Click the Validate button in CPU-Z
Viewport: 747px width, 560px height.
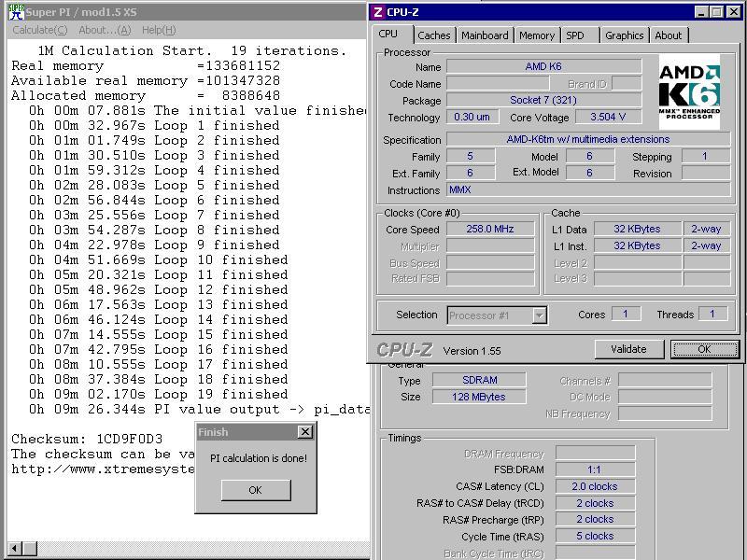tap(628, 349)
